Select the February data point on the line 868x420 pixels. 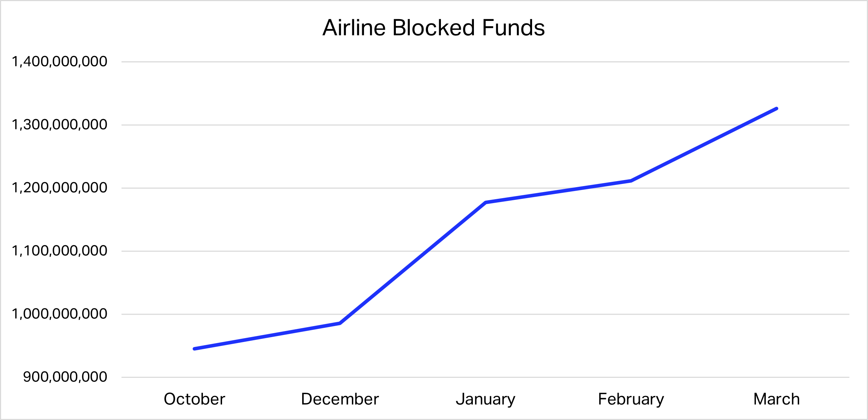(631, 181)
